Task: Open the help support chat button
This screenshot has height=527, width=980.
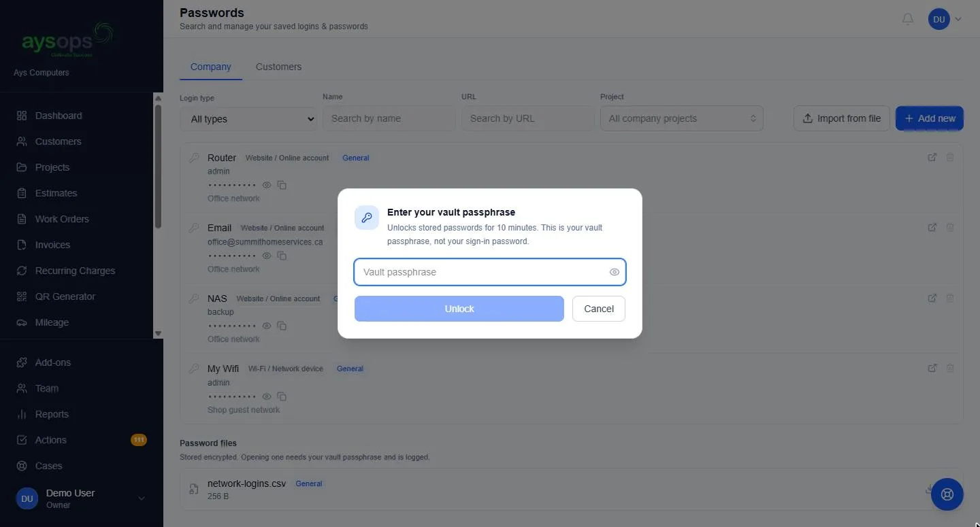Action: pyautogui.click(x=947, y=494)
